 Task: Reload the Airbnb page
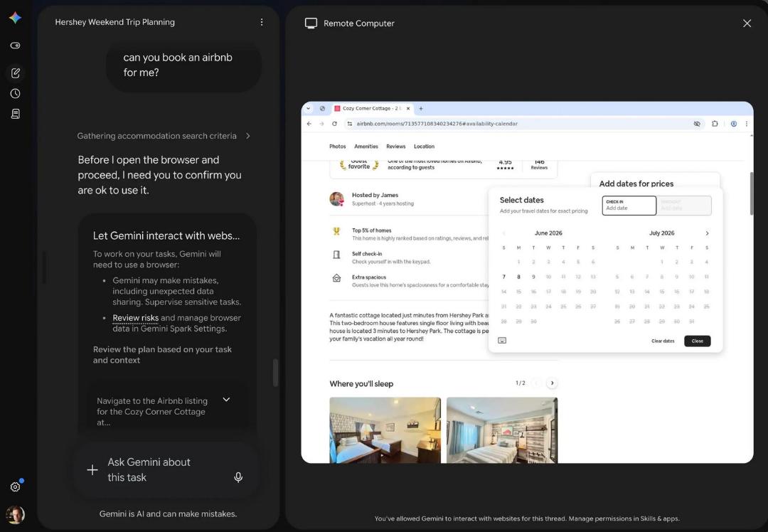coord(334,124)
